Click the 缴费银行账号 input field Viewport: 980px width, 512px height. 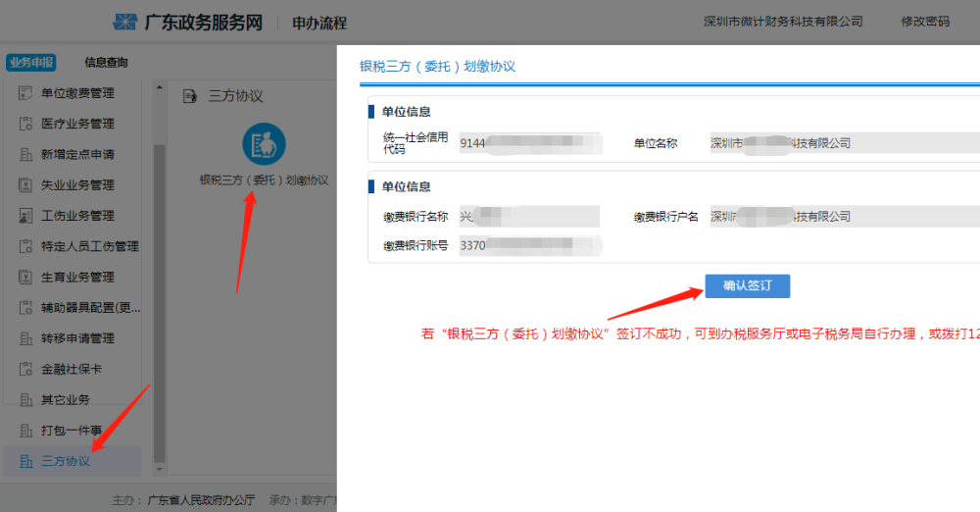click(x=529, y=246)
